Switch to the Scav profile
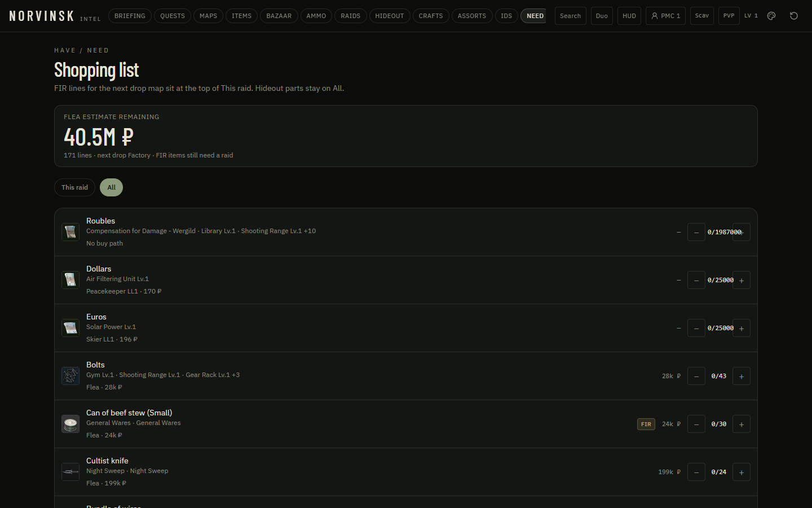 click(702, 16)
